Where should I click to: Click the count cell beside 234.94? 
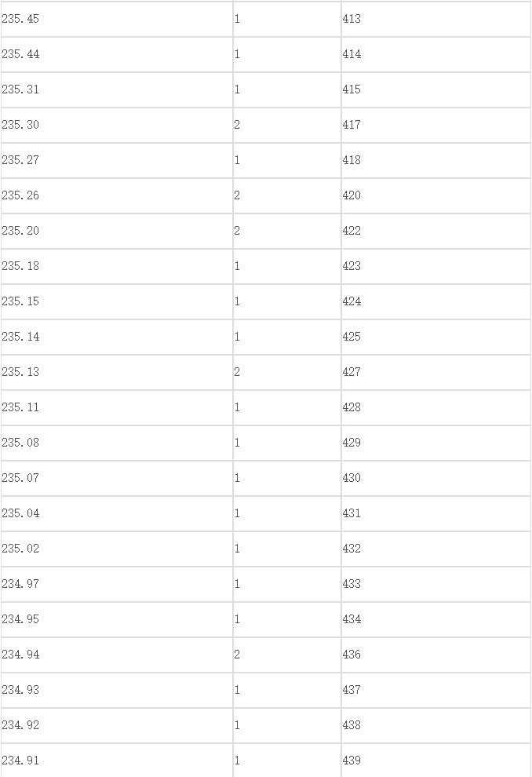[287, 655]
